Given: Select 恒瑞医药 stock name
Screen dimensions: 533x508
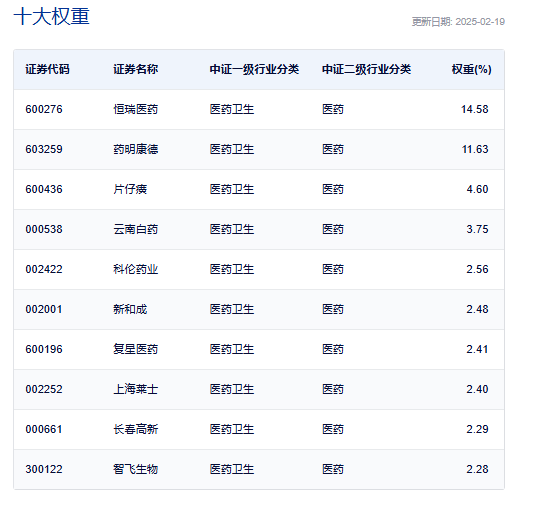Looking at the screenshot, I should click(x=136, y=109).
